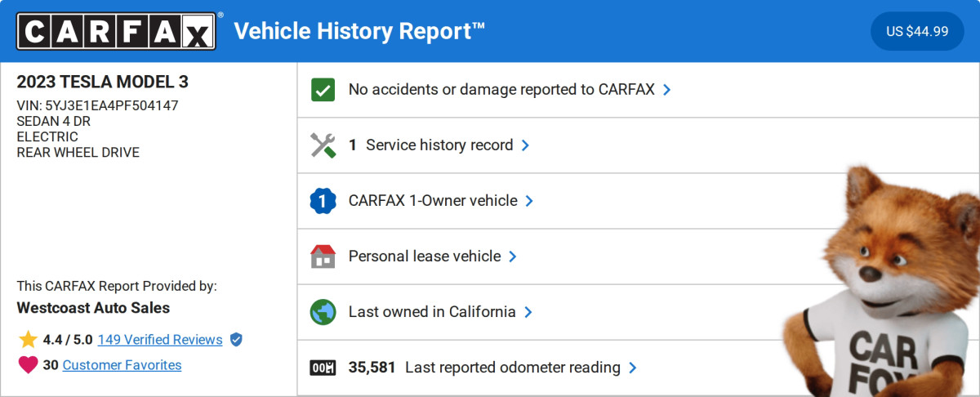Expand the last reported odometer chevron

[x=633, y=368]
